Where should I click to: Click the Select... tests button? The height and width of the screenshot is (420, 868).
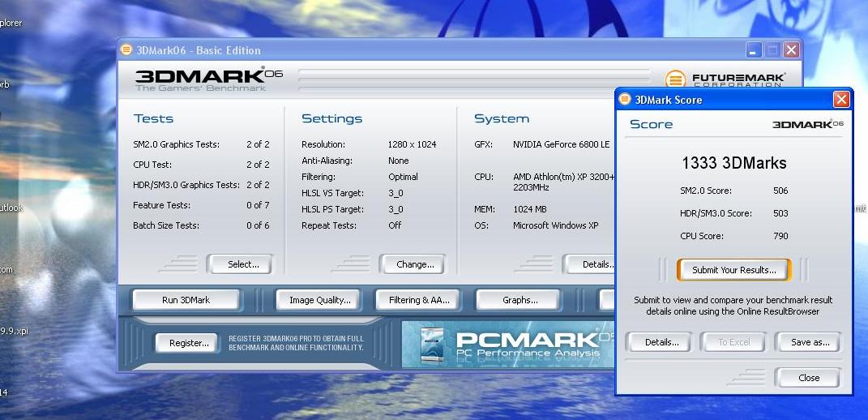pos(240,264)
